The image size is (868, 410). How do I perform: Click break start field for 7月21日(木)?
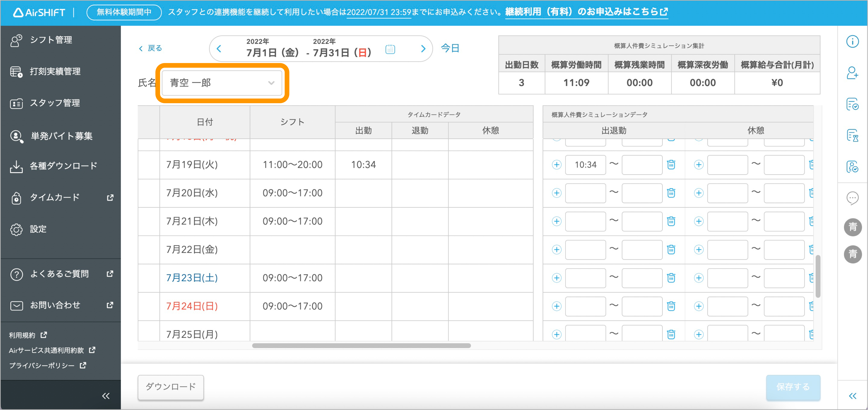[x=728, y=221]
